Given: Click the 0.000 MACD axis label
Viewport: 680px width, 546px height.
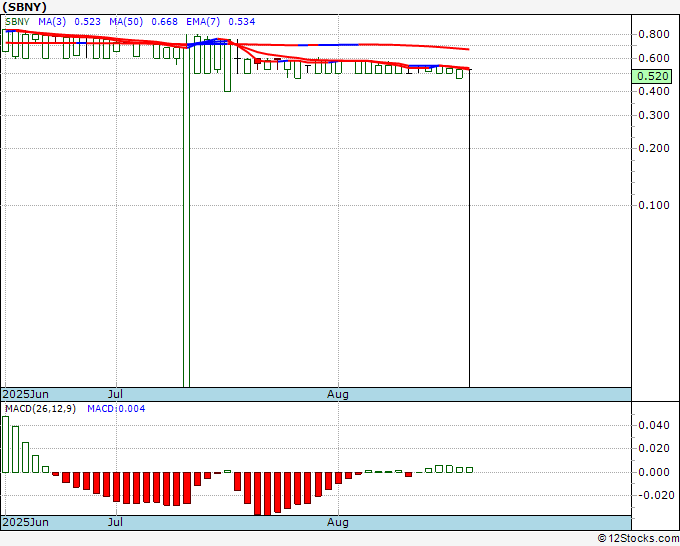Looking at the screenshot, I should (x=654, y=472).
